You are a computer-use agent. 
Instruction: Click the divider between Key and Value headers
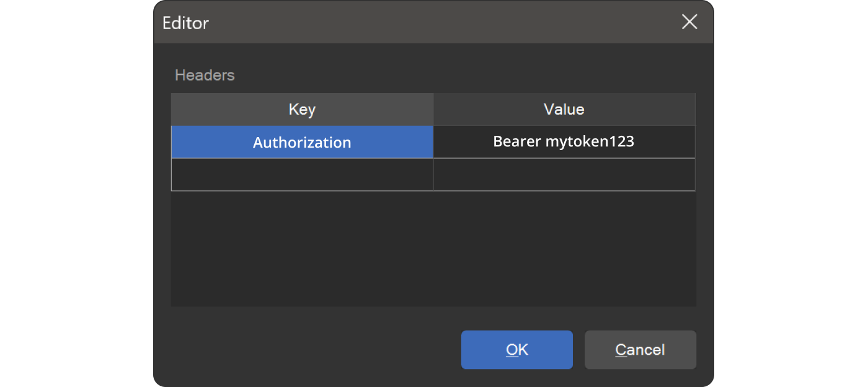point(433,110)
